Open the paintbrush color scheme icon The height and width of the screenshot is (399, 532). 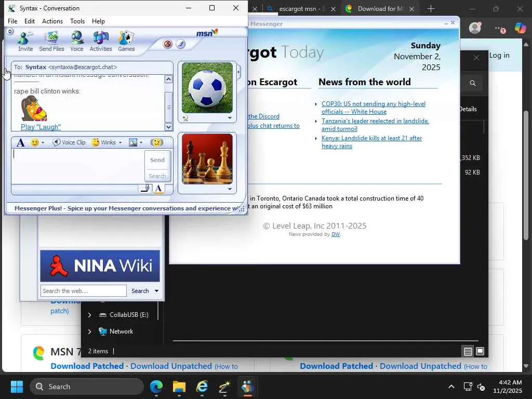click(x=180, y=44)
